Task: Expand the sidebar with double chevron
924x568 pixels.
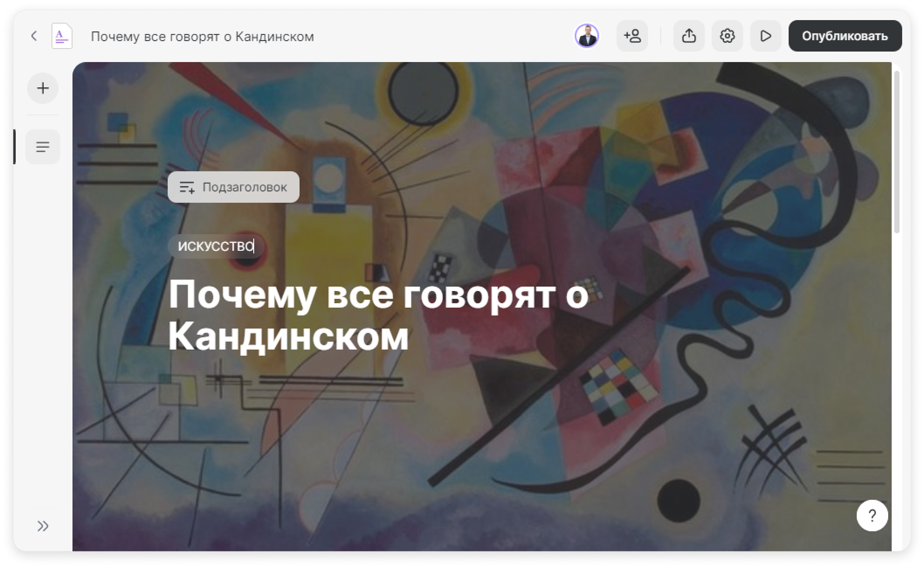Action: tap(43, 526)
